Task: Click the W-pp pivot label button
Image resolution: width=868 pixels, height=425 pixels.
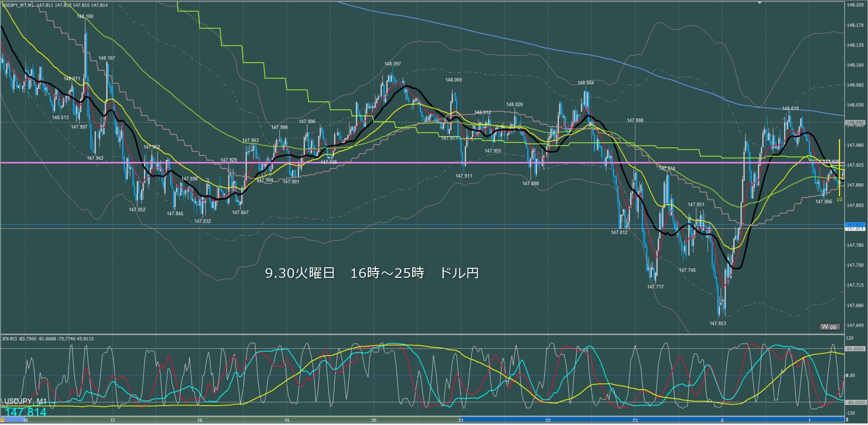Action: pyautogui.click(x=829, y=327)
